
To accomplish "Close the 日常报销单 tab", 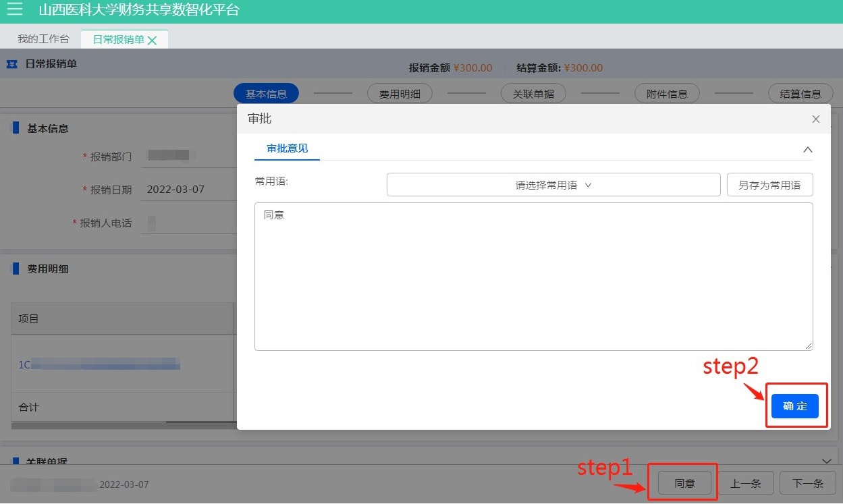I will (153, 40).
